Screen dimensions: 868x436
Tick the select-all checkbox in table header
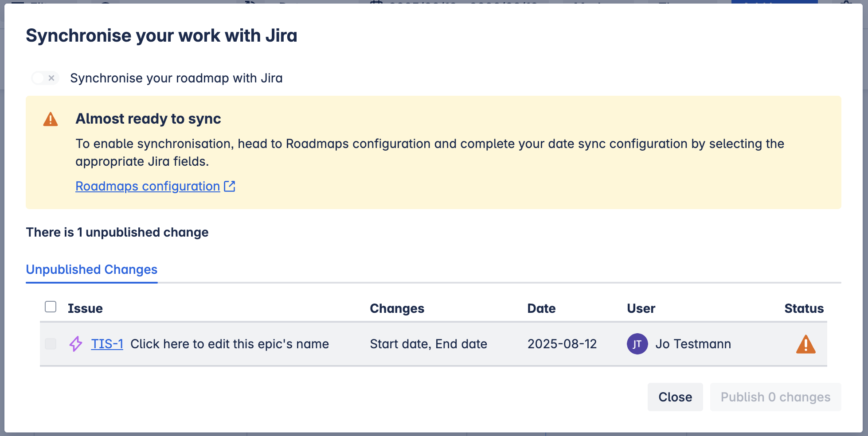point(51,307)
